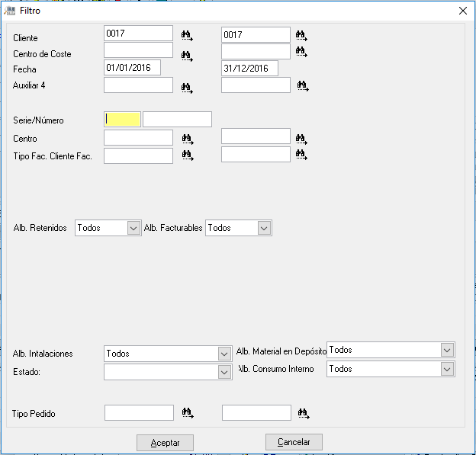
Task: Open the Estado dropdown list
Action: (x=224, y=372)
